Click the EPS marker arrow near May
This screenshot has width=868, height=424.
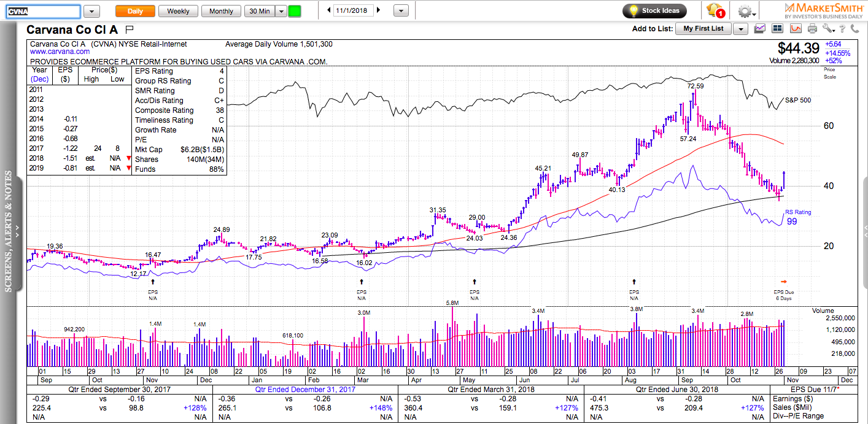click(475, 282)
